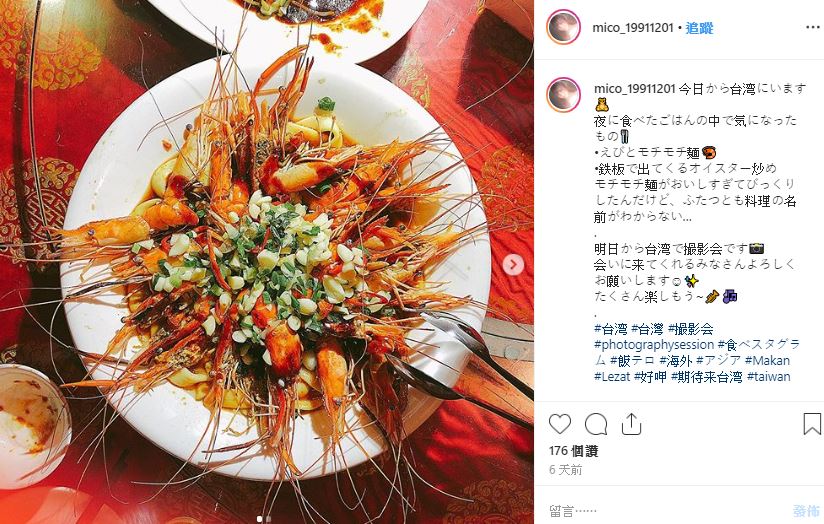
Task: Click the caption profile avatar
Action: click(563, 95)
